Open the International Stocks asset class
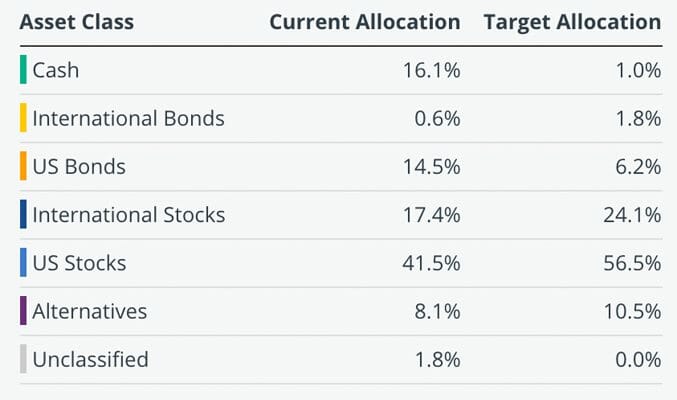The width and height of the screenshot is (677, 400). [128, 214]
